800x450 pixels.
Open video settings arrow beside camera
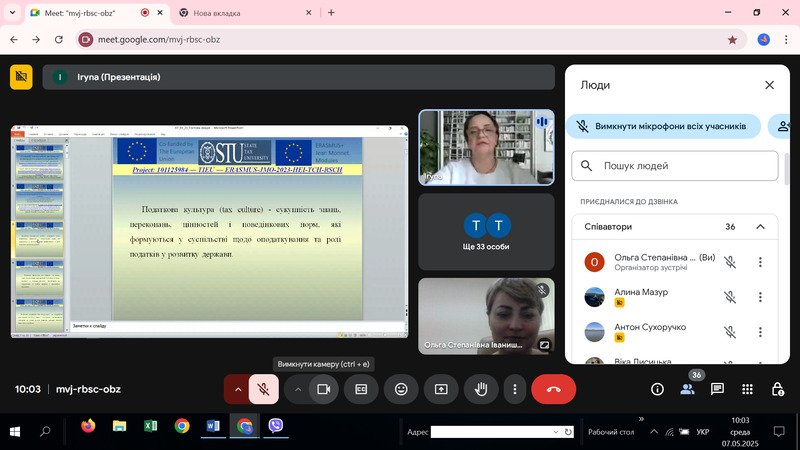click(298, 389)
